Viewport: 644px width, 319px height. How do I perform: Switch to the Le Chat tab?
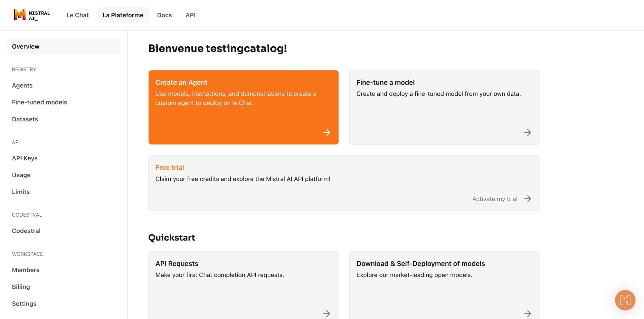pos(78,15)
